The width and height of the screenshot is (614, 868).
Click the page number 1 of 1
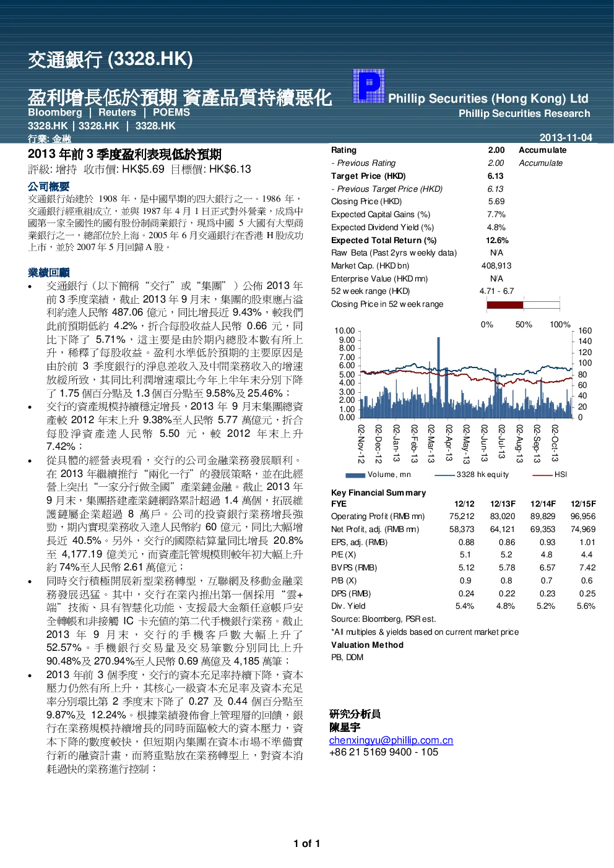click(x=307, y=844)
